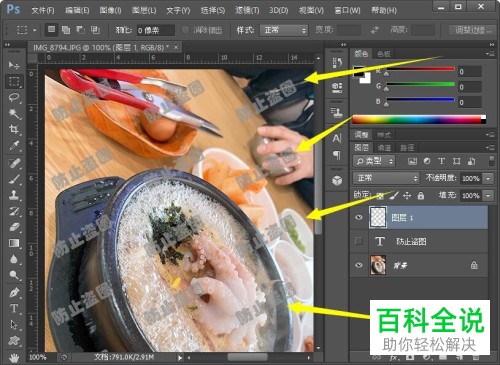
Task: Click the Intersect with Selection icon
Action: (95, 30)
